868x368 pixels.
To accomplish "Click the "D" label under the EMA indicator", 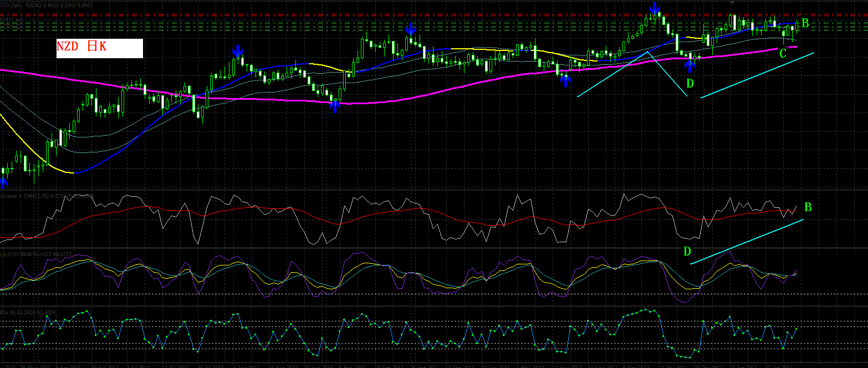I will coord(687,252).
